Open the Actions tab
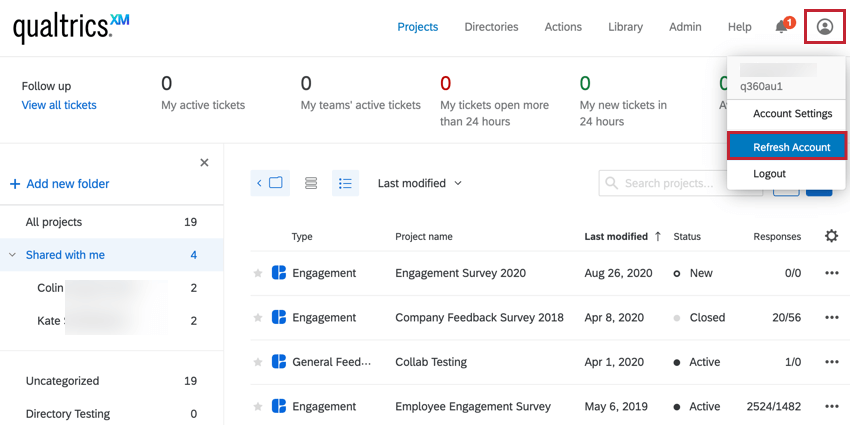The width and height of the screenshot is (850, 425). [563, 27]
